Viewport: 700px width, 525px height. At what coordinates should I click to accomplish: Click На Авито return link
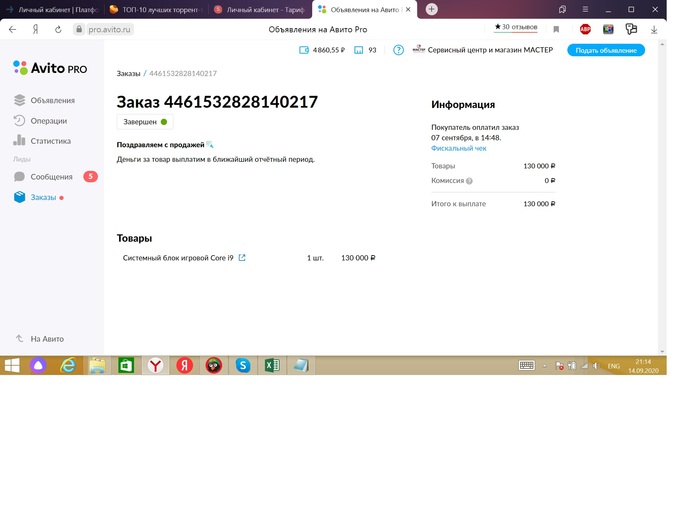[x=46, y=339]
